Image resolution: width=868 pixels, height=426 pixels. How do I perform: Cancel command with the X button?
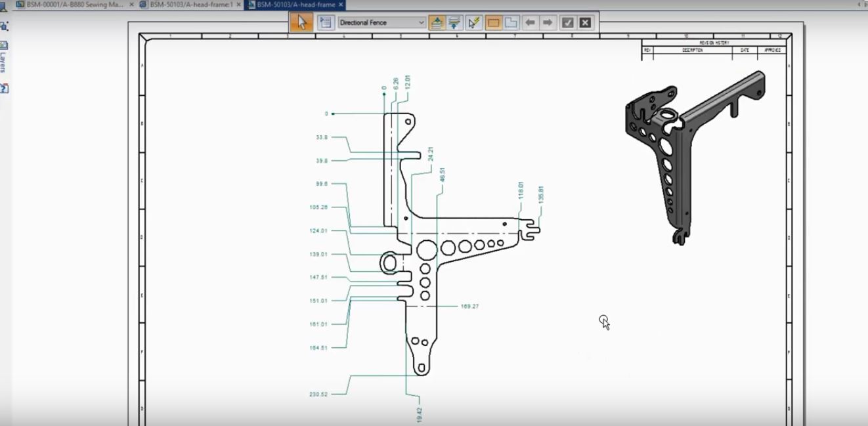pos(585,22)
